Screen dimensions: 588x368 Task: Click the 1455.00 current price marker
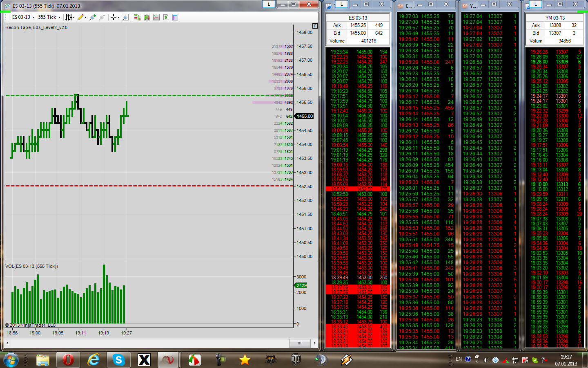tap(305, 116)
